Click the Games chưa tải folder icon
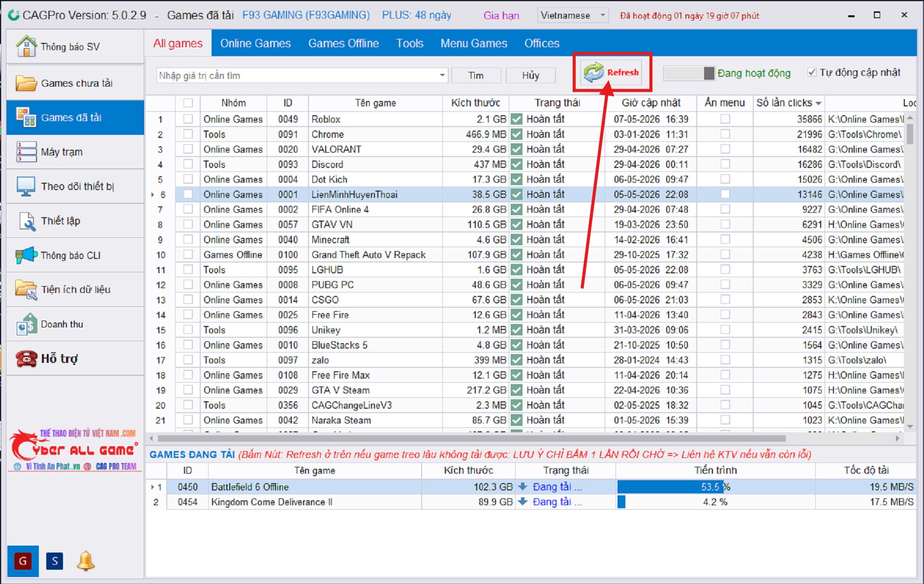 point(26,83)
